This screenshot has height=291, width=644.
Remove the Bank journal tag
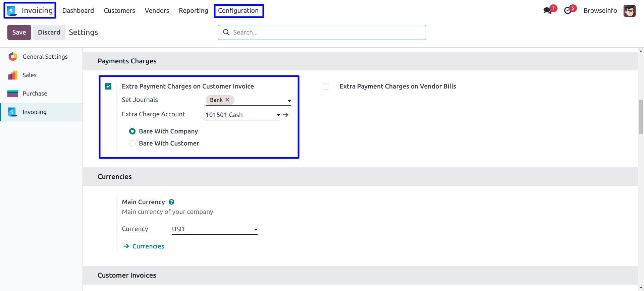pos(227,100)
